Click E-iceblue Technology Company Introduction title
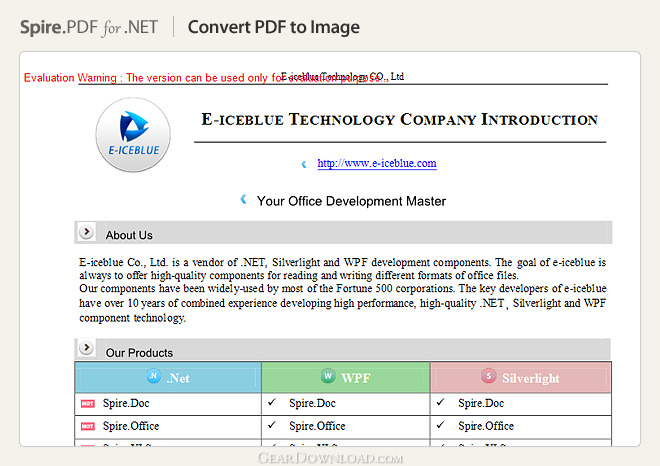The width and height of the screenshot is (660, 466). pos(399,120)
